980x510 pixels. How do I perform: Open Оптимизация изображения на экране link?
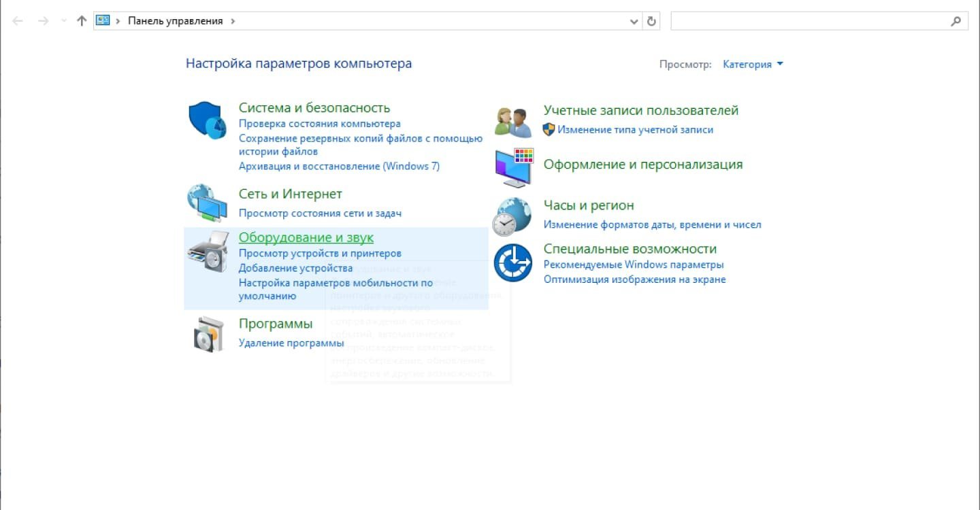(x=635, y=279)
